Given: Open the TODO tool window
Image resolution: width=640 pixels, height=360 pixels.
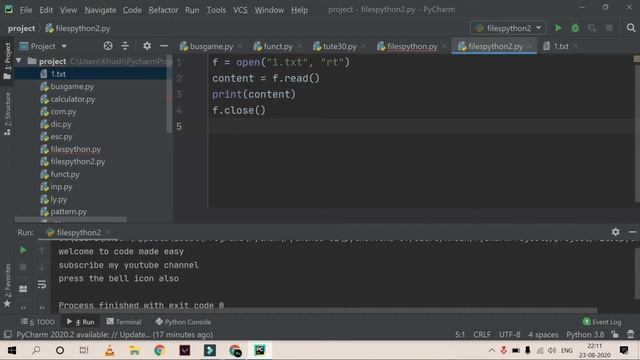Looking at the screenshot, I should [38, 322].
